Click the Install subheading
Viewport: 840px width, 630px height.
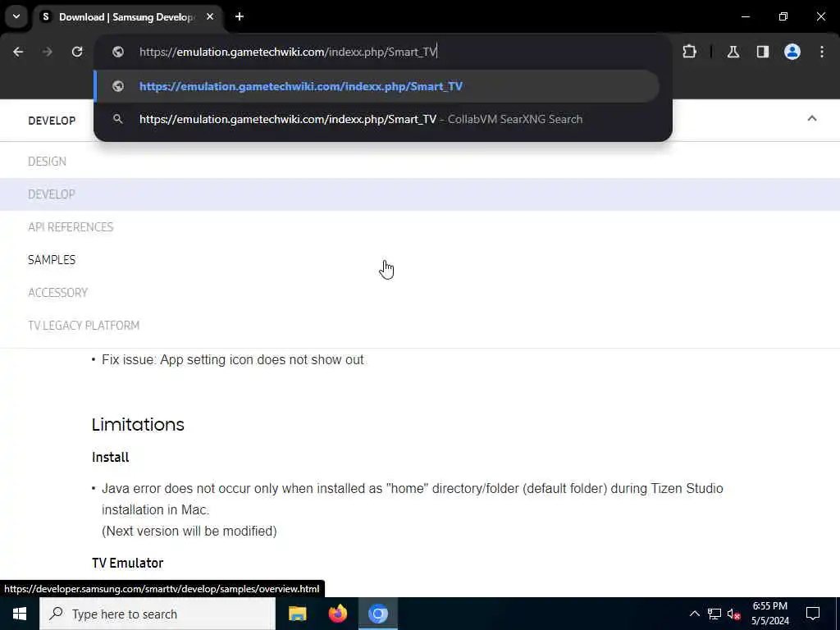111,457
